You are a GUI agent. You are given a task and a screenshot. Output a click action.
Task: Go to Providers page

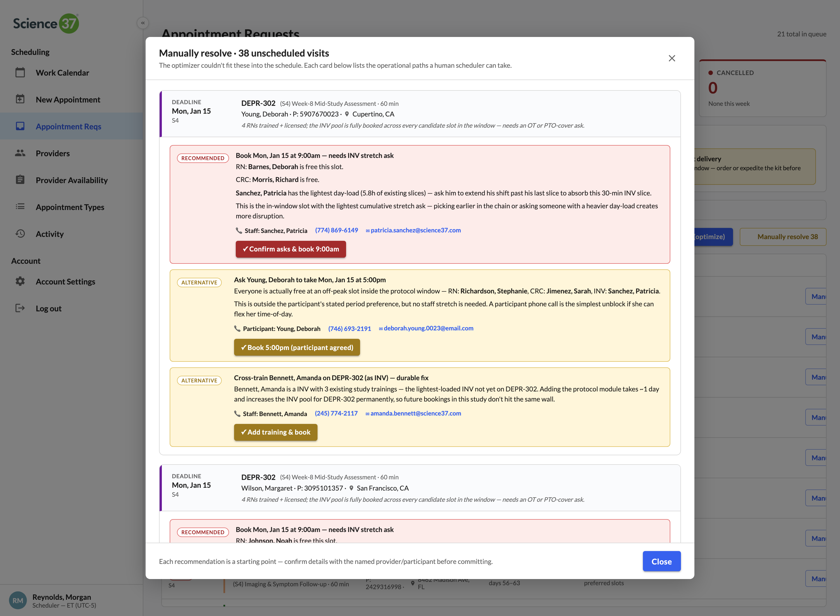point(72,153)
